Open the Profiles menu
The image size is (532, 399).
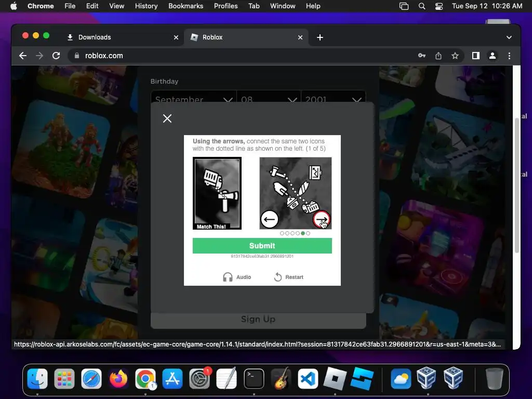[225, 6]
